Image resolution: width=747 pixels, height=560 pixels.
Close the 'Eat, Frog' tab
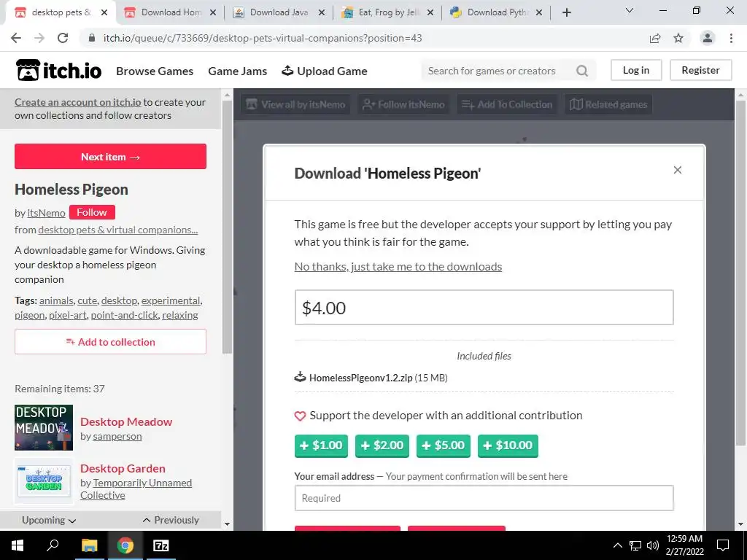pos(430,13)
